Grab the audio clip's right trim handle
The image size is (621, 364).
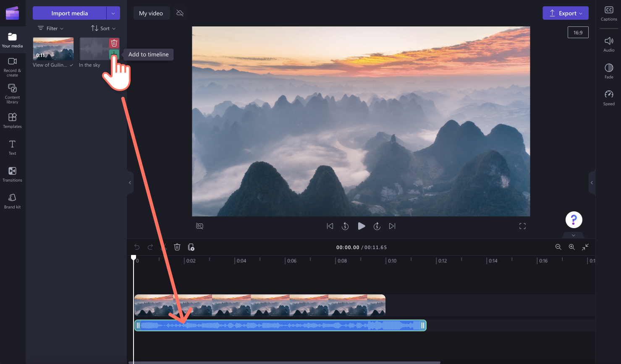point(422,325)
